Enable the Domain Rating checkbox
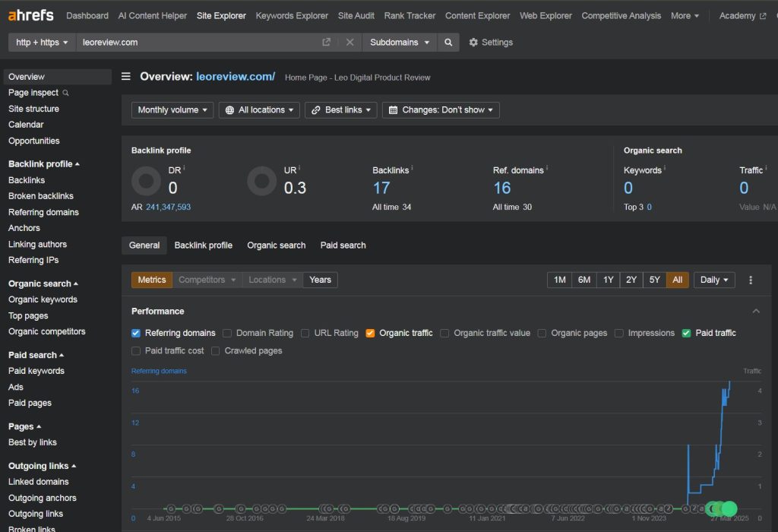The width and height of the screenshot is (778, 532). (227, 333)
